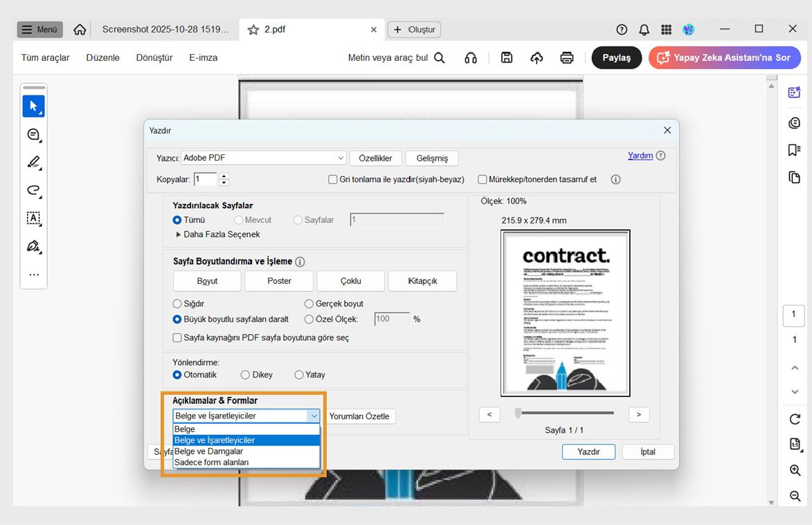Open the user profile avatar
Screen dimensions: 812x525
pyautogui.click(x=688, y=30)
